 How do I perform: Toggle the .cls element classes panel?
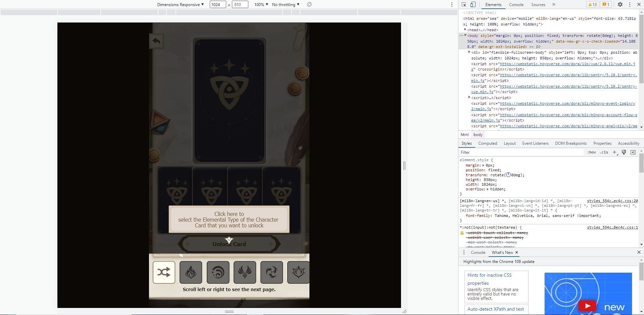(x=604, y=152)
